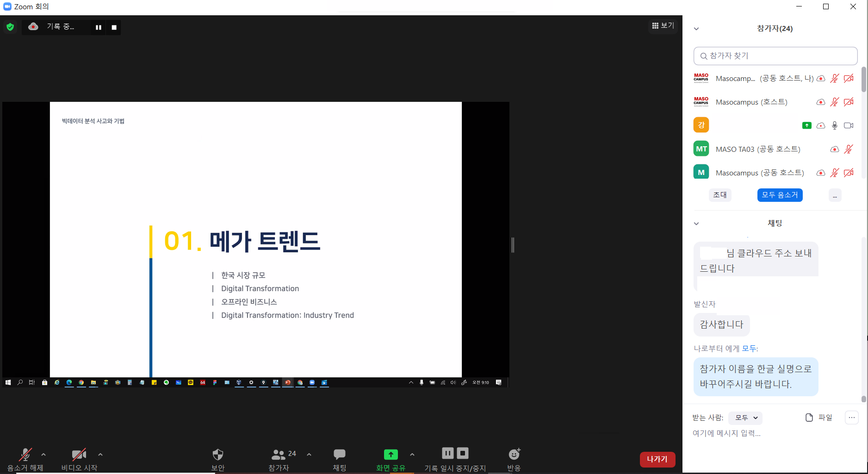Click the red 나가기 leave button
Viewport: 868px width, 474px height.
[x=657, y=459]
